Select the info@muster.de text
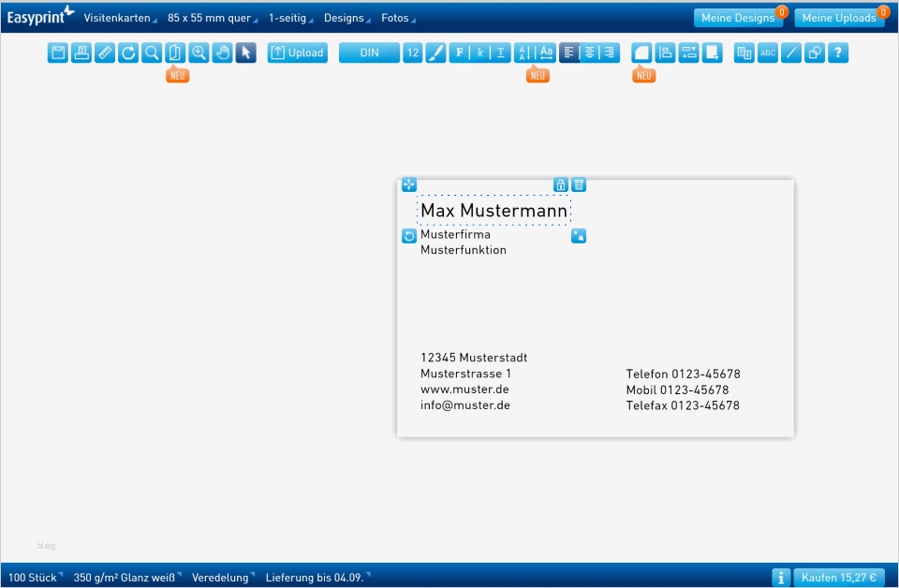This screenshot has width=899, height=588. pos(465,405)
